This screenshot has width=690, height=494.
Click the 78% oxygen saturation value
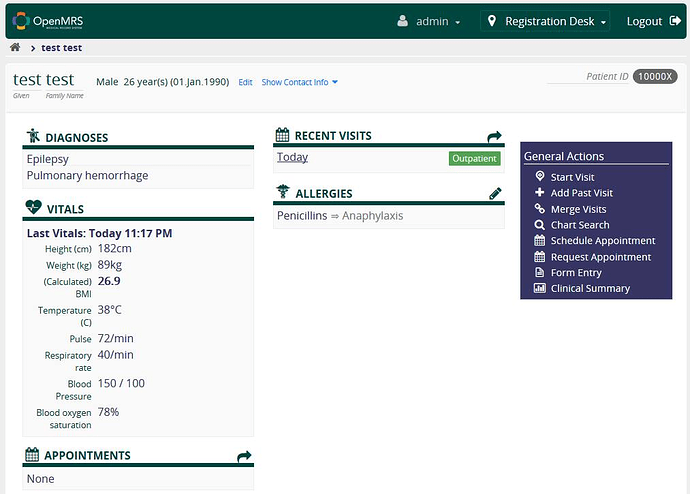108,412
